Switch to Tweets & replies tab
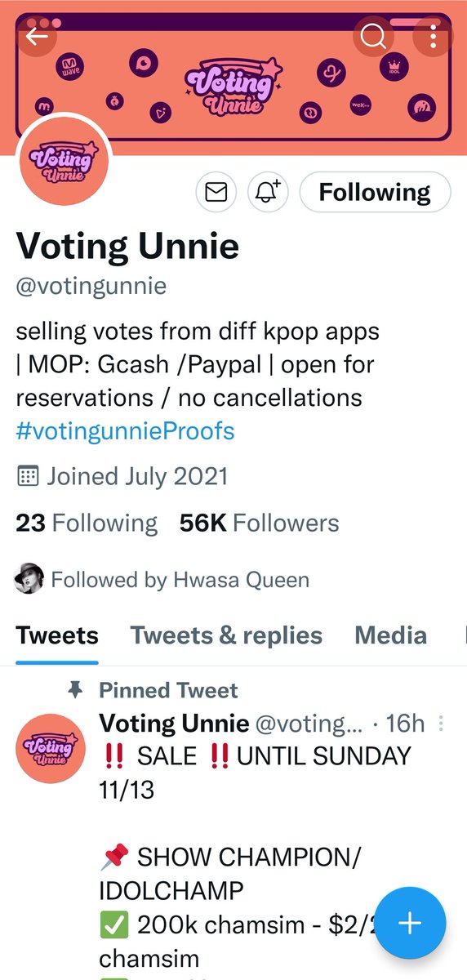This screenshot has width=467, height=980. (226, 635)
